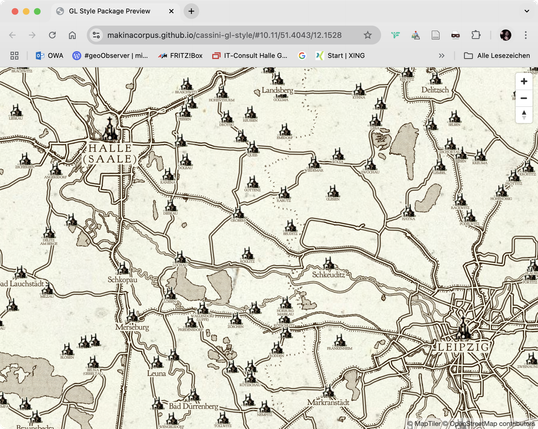
Task: Click the OpenStreetMap contributors attribution link
Action: click(x=490, y=424)
